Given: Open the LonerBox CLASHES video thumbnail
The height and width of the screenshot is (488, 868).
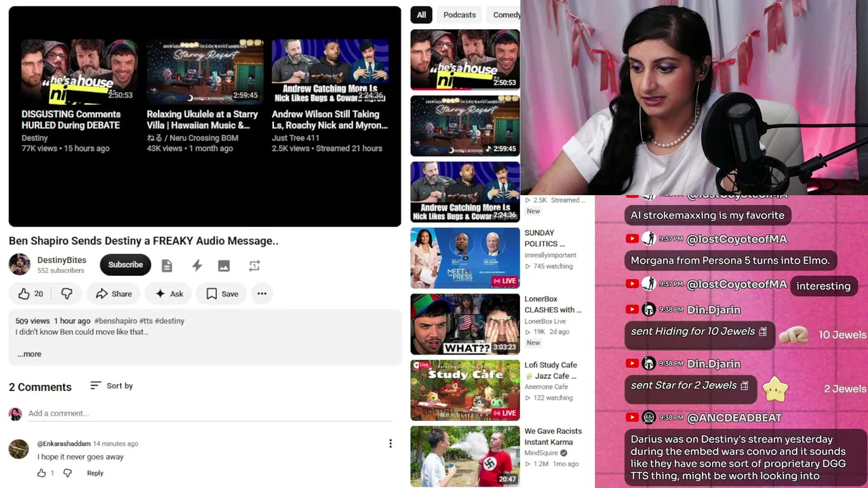Looking at the screenshot, I should click(x=465, y=324).
